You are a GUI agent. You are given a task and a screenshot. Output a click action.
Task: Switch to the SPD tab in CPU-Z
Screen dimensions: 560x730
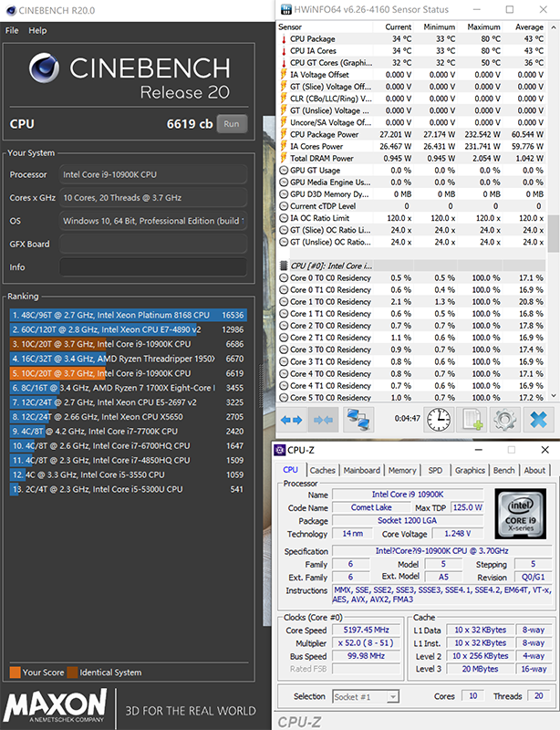tap(435, 470)
